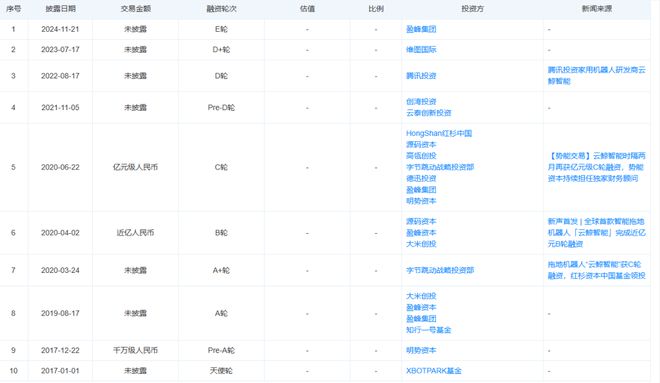Click the 新闻来源 column header
This screenshot has width=660, height=383.
tap(596, 8)
